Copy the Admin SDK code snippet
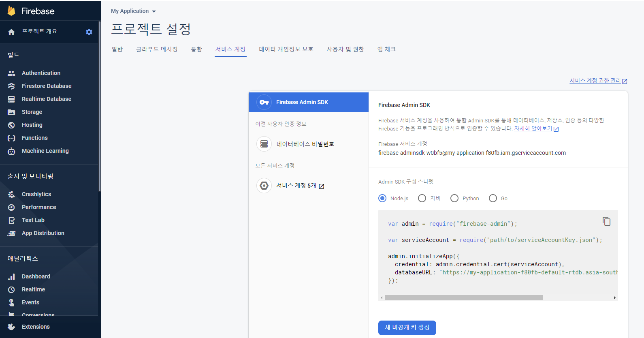The width and height of the screenshot is (644, 338). click(606, 221)
